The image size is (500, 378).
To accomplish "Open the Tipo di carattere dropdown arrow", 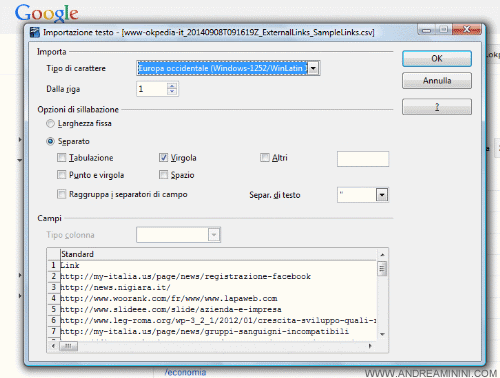I will pyautogui.click(x=313, y=68).
